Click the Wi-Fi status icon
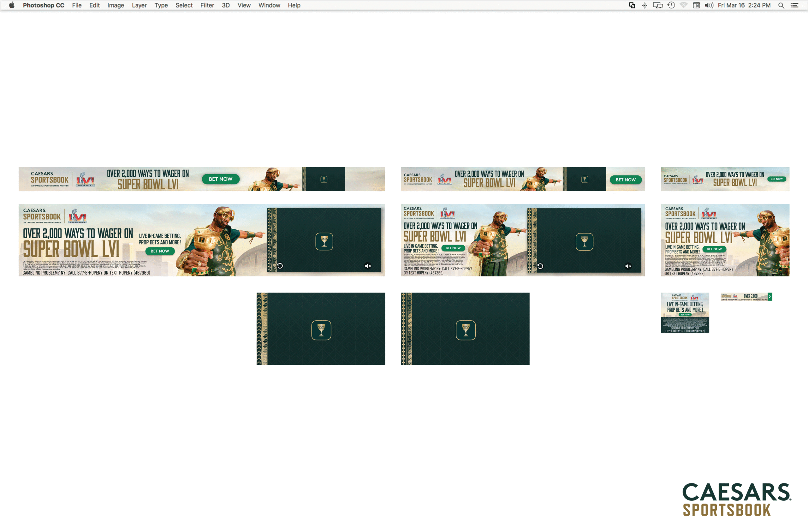Image resolution: width=808 pixels, height=532 pixels. (x=683, y=5)
